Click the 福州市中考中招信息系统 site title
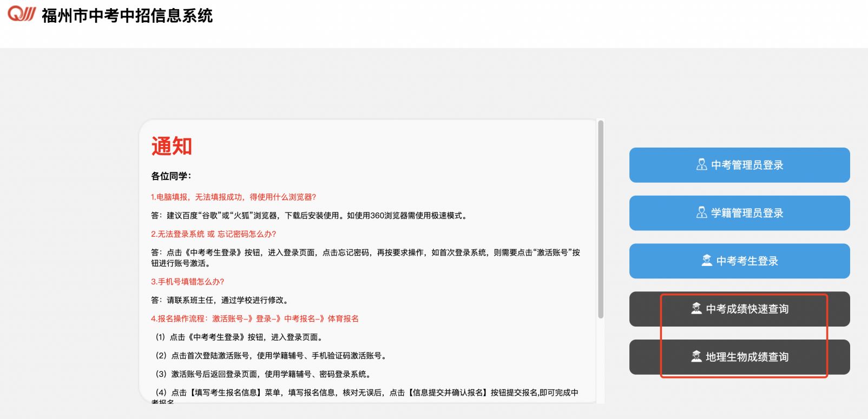This screenshot has height=419, width=868. [x=127, y=16]
